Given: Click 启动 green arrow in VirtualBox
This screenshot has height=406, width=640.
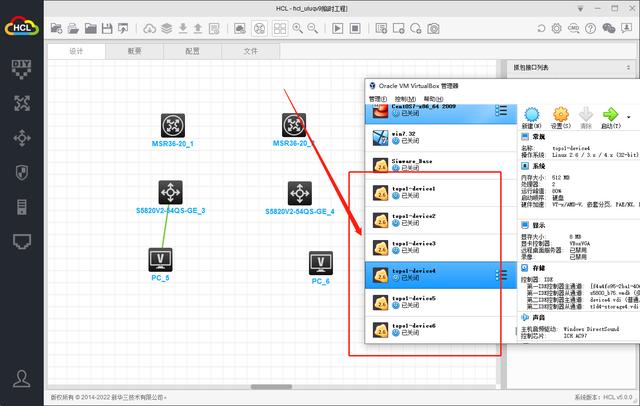Looking at the screenshot, I should (x=611, y=118).
